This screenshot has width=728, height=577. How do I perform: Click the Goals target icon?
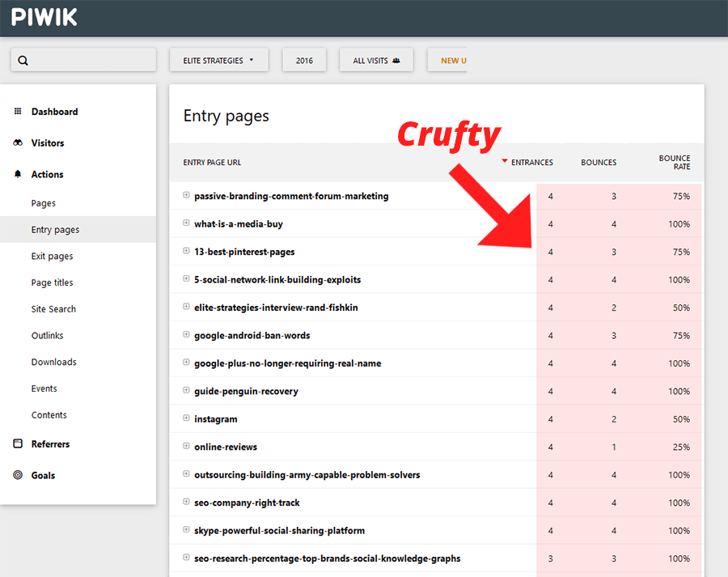[18, 475]
